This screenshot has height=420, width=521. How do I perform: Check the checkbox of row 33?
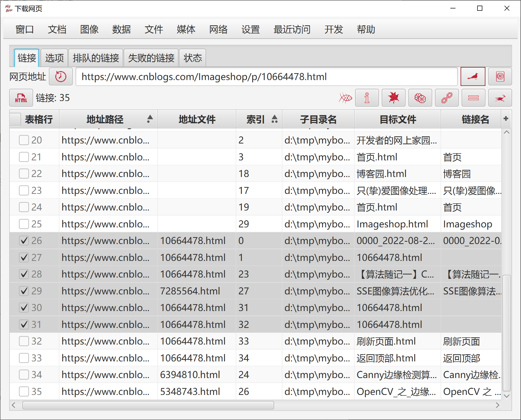(x=24, y=358)
